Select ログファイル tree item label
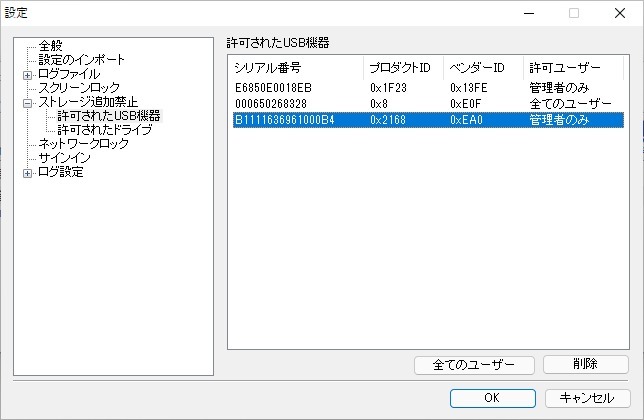Viewport: 644px width, 420px height. (69, 74)
